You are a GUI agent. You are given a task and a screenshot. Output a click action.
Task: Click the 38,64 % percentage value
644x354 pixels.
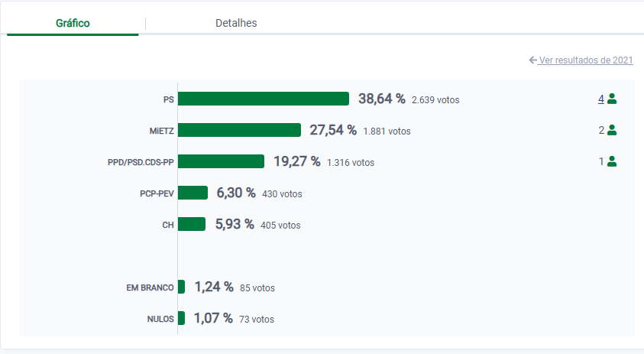point(381,99)
